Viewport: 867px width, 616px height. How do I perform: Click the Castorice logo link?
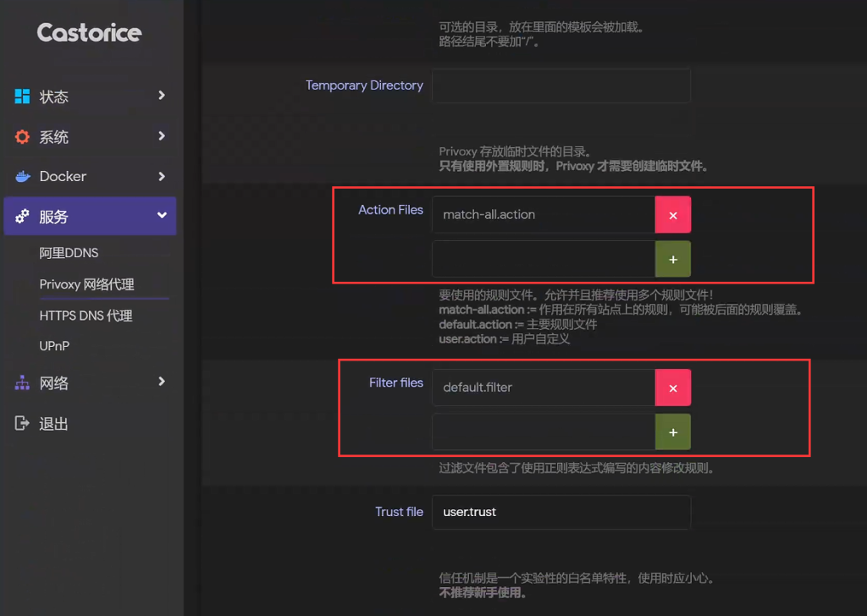click(x=89, y=33)
